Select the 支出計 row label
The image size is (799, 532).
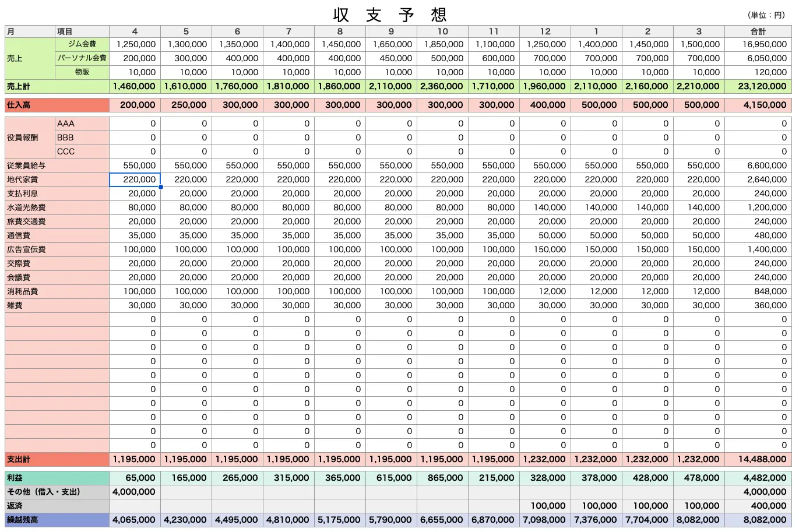[57, 459]
